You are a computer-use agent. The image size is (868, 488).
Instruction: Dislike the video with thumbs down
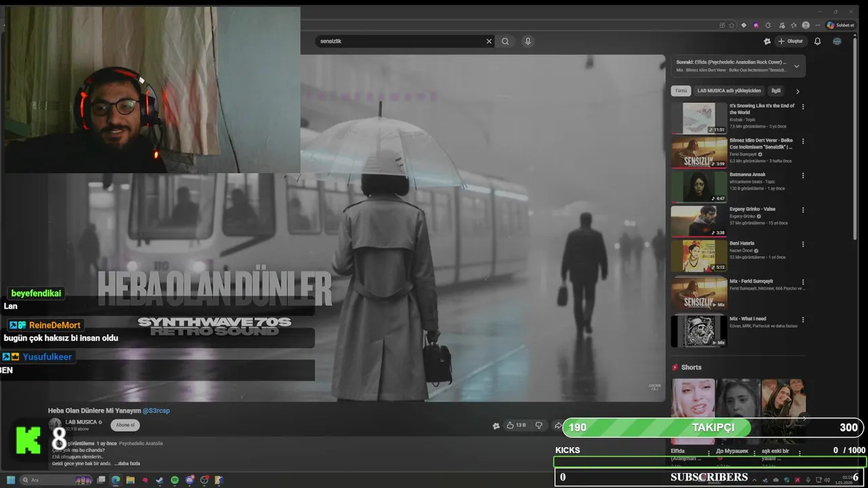tap(539, 425)
